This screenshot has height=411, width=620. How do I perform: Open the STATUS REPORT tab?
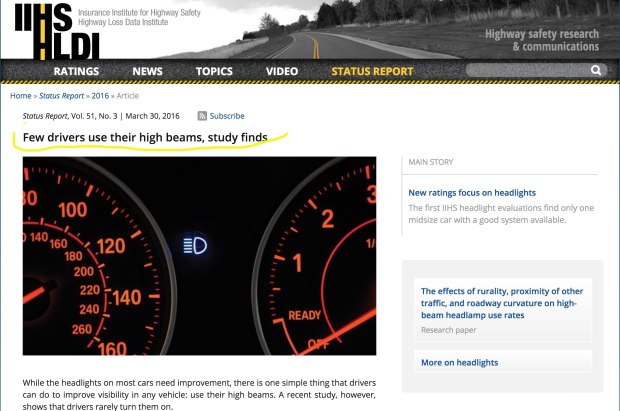pos(372,72)
